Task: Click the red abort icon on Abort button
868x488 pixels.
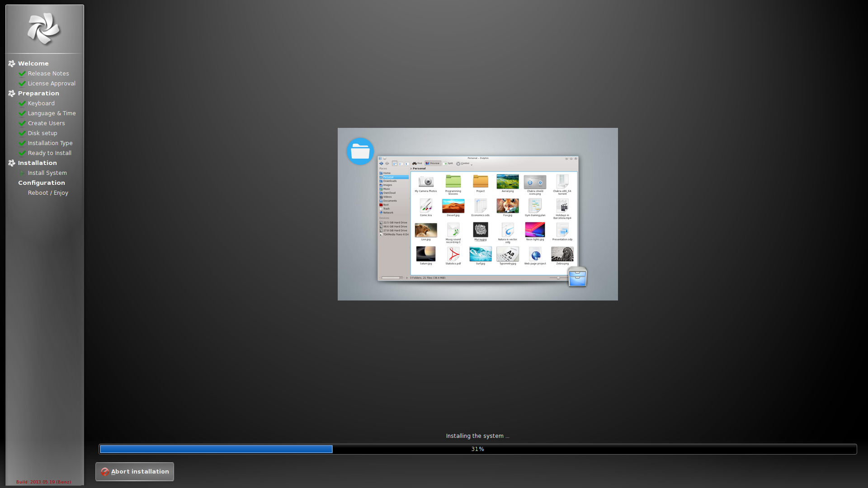Action: click(105, 472)
